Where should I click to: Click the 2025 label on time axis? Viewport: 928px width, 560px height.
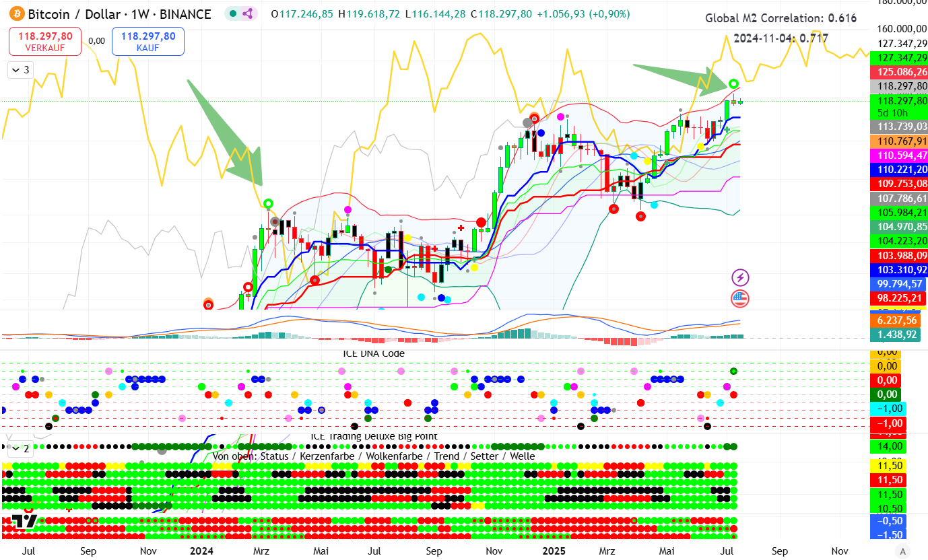tap(556, 551)
